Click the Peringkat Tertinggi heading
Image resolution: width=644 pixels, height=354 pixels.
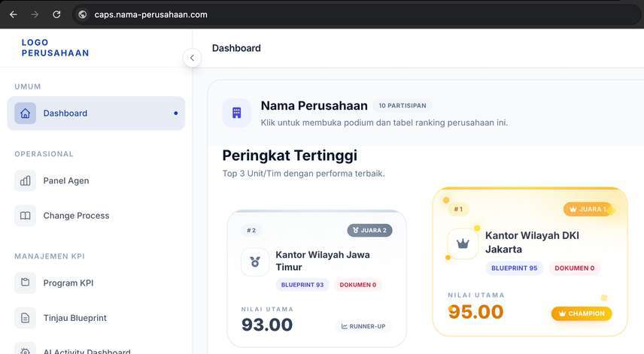[290, 156]
